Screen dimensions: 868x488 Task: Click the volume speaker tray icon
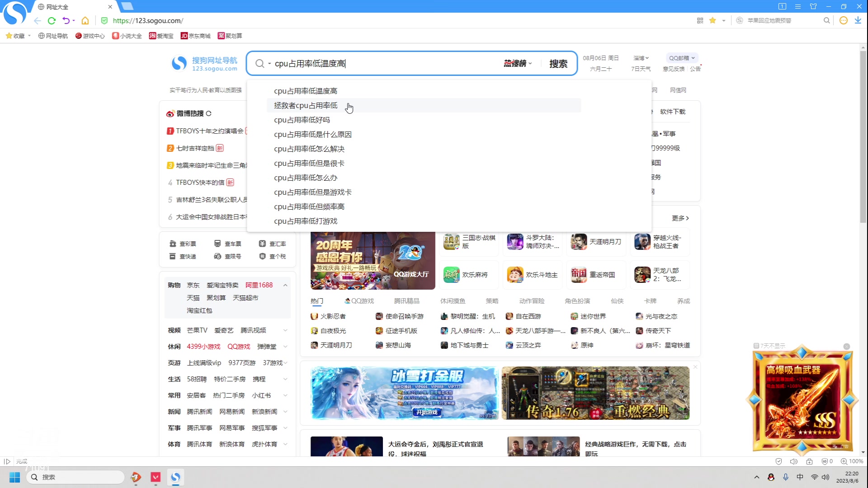[826, 477]
